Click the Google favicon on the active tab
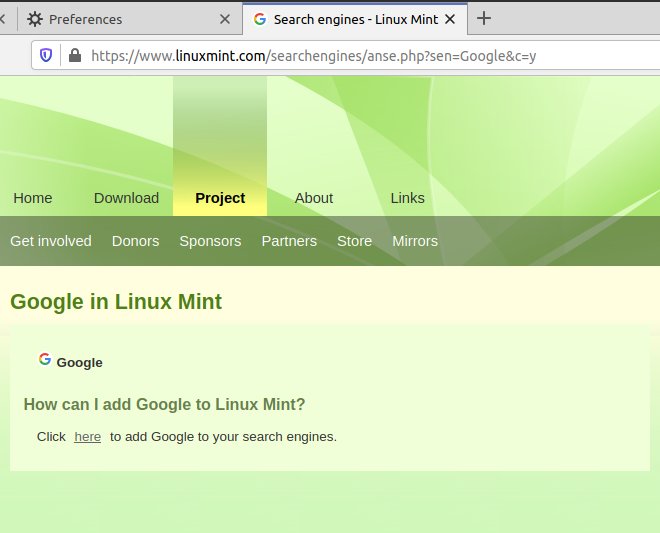Image resolution: width=660 pixels, height=533 pixels. pos(260,19)
